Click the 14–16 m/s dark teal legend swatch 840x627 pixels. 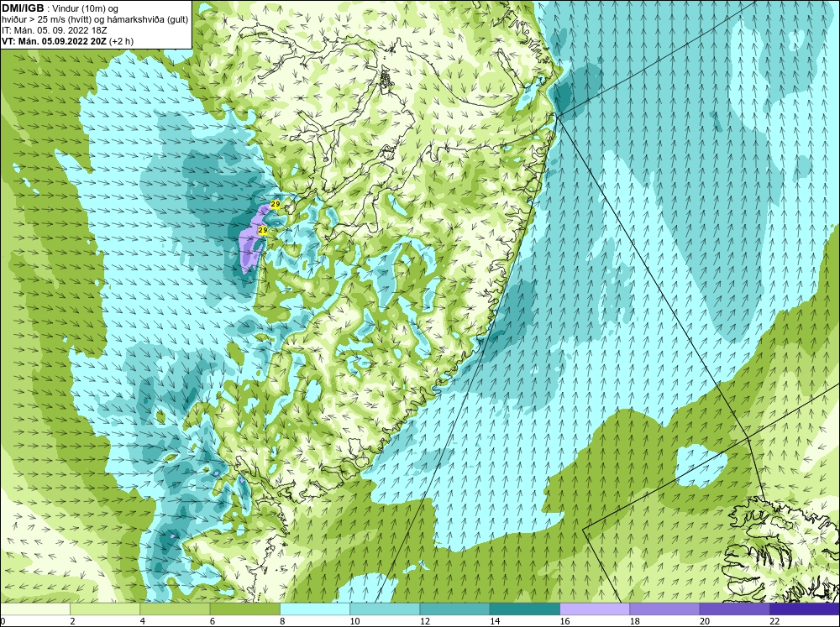coord(525,609)
